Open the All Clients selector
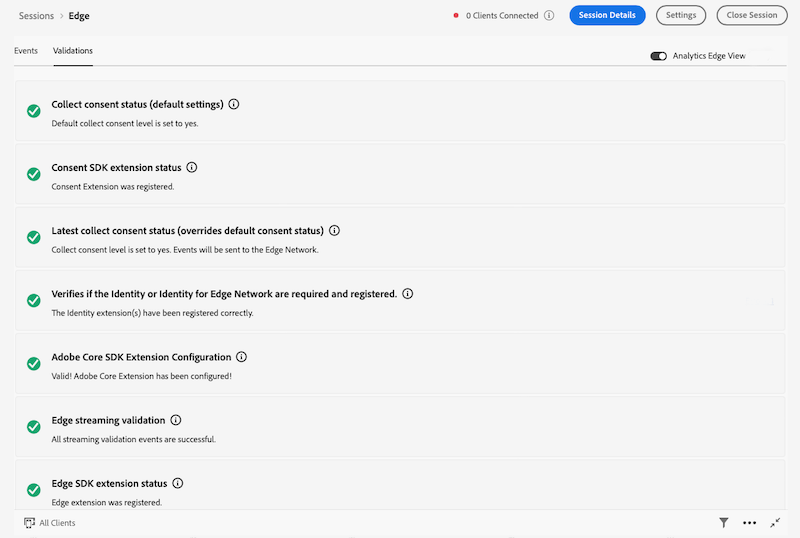Viewport: 800px width, 538px height. [x=50, y=523]
